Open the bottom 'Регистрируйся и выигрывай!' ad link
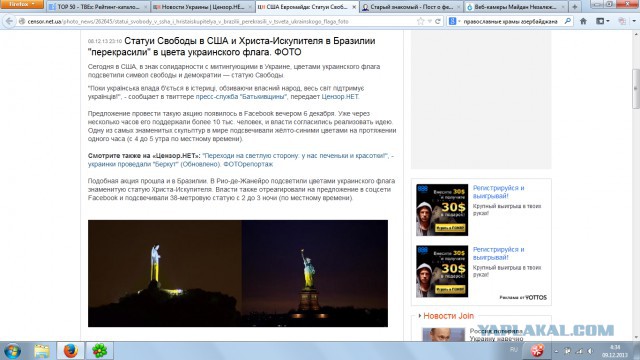 (498, 253)
